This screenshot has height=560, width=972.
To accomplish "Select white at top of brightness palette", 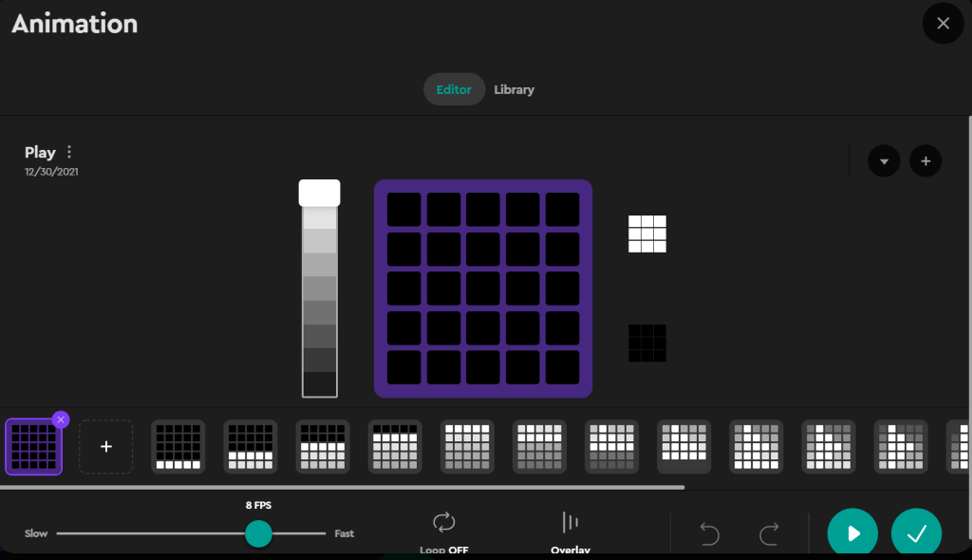I will [x=319, y=193].
